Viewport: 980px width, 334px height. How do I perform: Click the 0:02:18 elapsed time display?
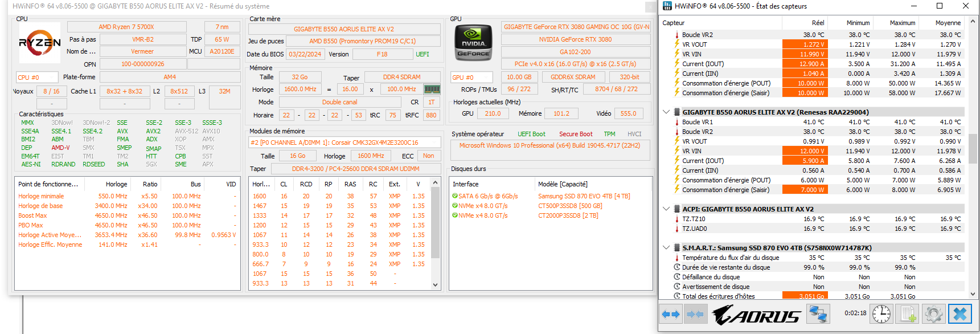[855, 313]
